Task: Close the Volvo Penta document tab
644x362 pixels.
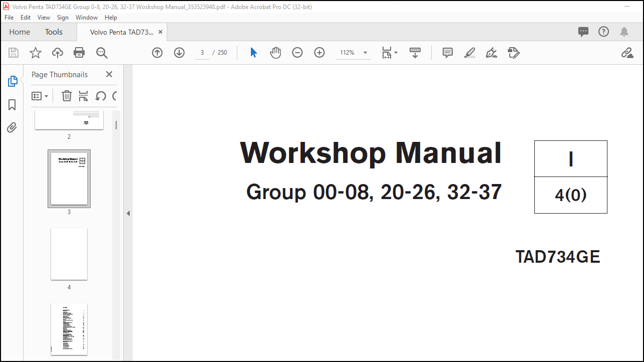Action: pyautogui.click(x=160, y=32)
